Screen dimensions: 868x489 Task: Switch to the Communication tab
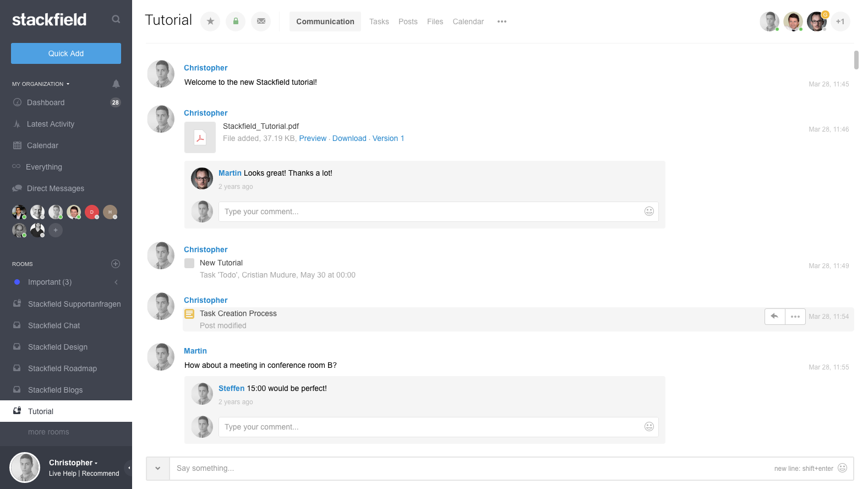coord(325,21)
